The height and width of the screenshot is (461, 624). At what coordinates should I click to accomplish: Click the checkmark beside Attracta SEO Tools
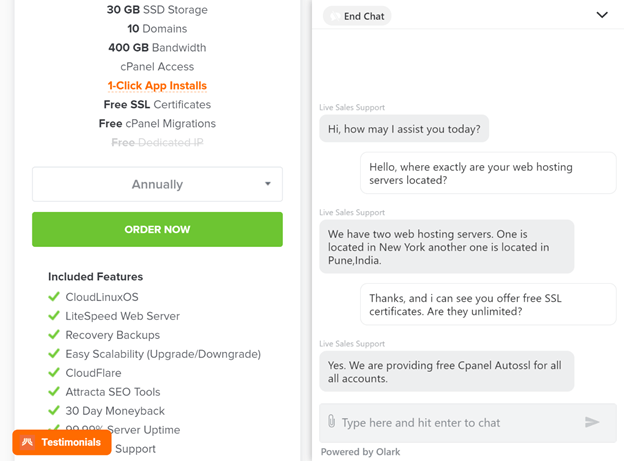(54, 391)
